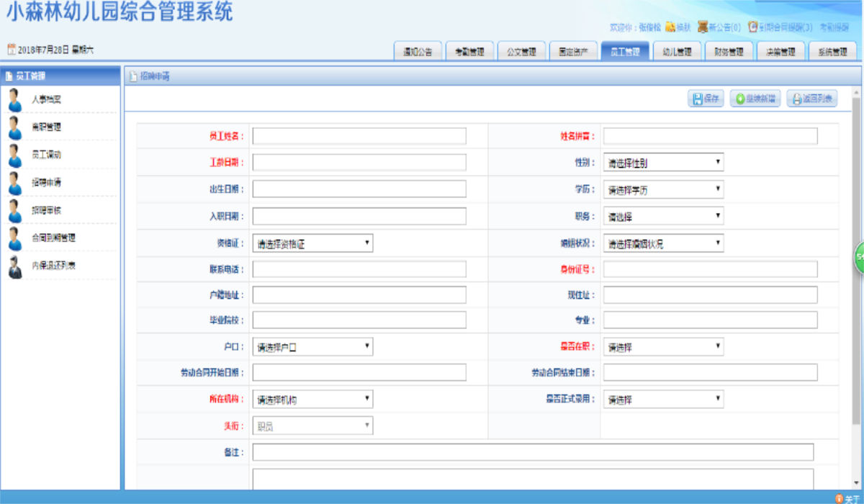Click the 劳动合同开始日期 field

pos(359,372)
